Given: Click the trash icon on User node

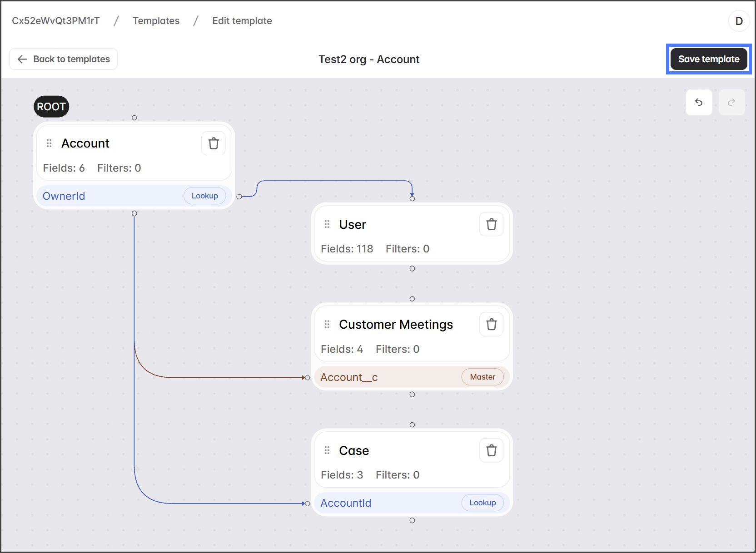Looking at the screenshot, I should [491, 224].
